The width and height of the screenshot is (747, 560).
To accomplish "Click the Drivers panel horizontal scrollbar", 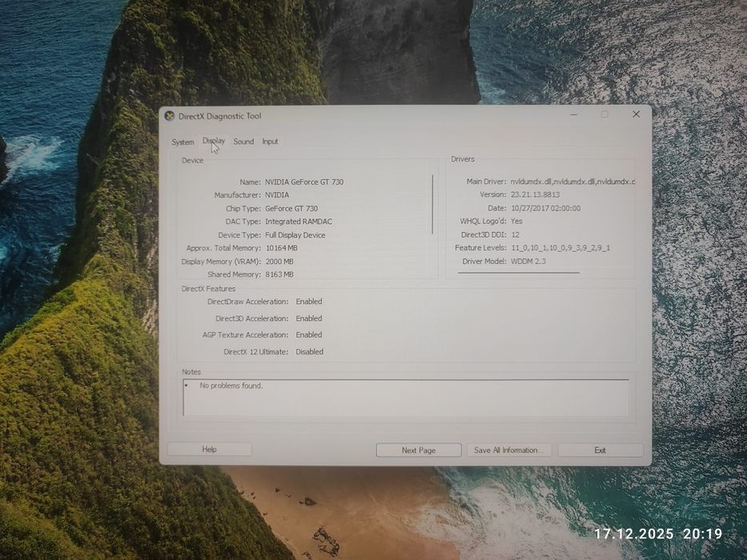I will (x=518, y=273).
